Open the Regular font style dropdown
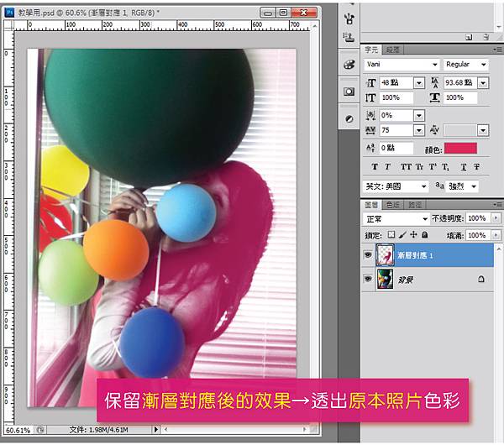This screenshot has height=445, width=504. 465,65
